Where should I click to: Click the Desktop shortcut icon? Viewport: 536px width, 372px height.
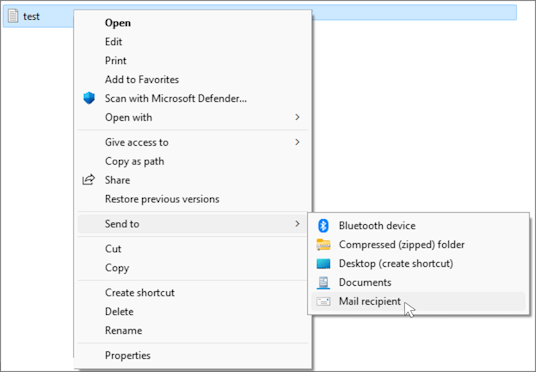(x=323, y=264)
